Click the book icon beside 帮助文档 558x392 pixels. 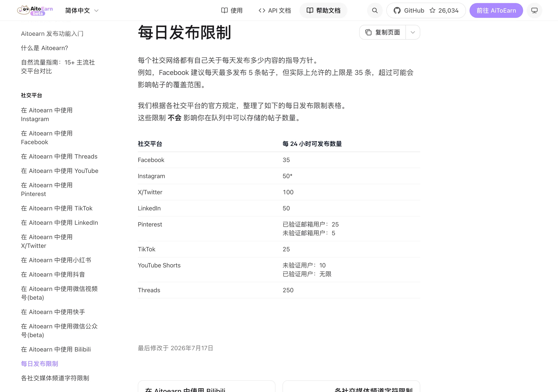(310, 10)
